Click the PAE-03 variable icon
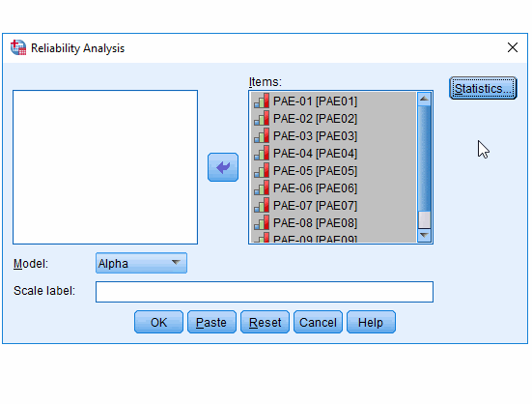Screen dimensions: 532x404 (262, 135)
